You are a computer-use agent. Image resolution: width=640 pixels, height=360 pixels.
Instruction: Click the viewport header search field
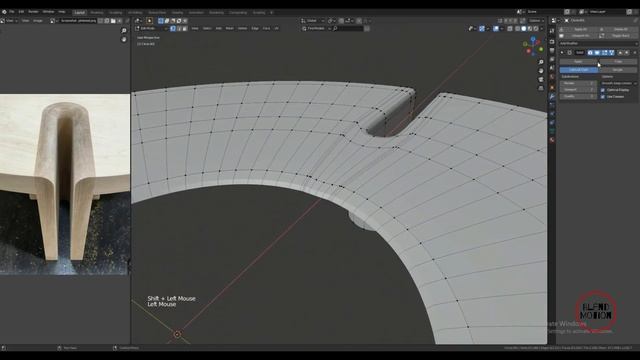(348, 29)
